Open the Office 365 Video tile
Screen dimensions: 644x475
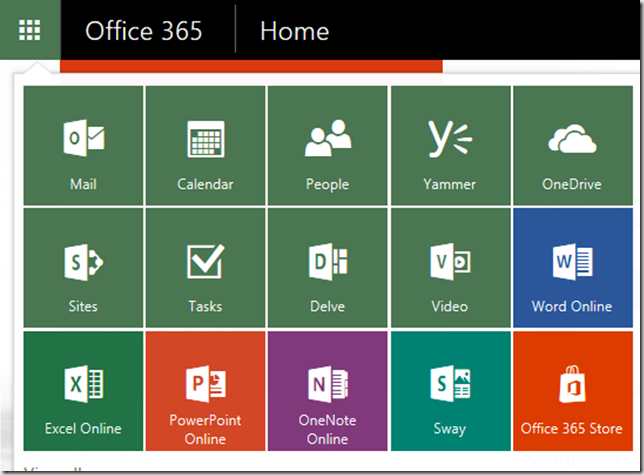[451, 268]
